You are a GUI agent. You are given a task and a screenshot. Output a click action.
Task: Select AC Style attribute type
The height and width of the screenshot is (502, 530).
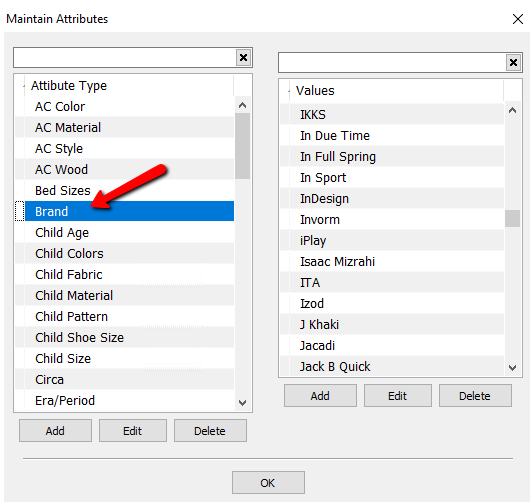click(124, 148)
